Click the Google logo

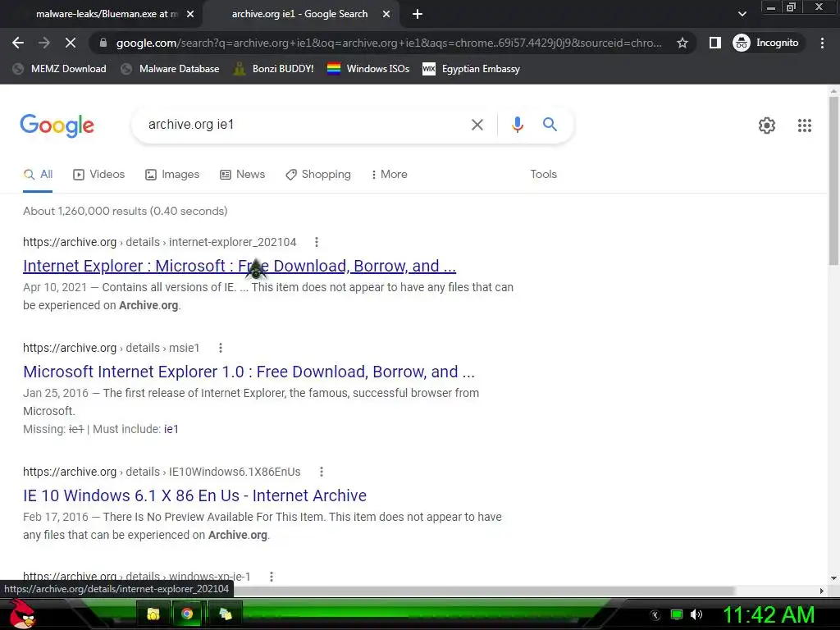(57, 126)
